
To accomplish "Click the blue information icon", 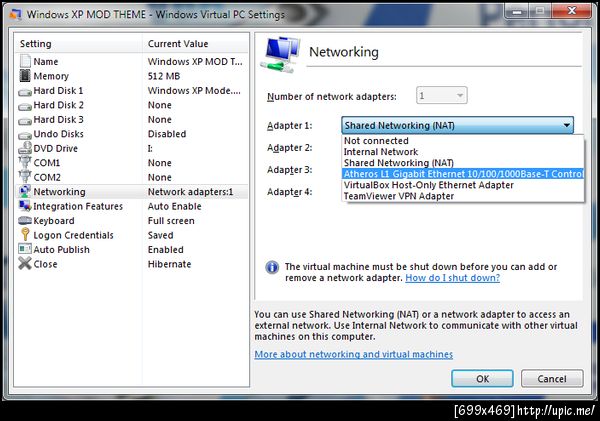I will [x=272, y=267].
